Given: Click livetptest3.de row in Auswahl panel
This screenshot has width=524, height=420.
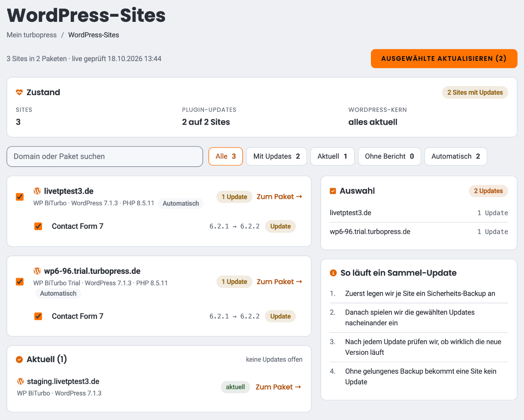Looking at the screenshot, I should [419, 213].
